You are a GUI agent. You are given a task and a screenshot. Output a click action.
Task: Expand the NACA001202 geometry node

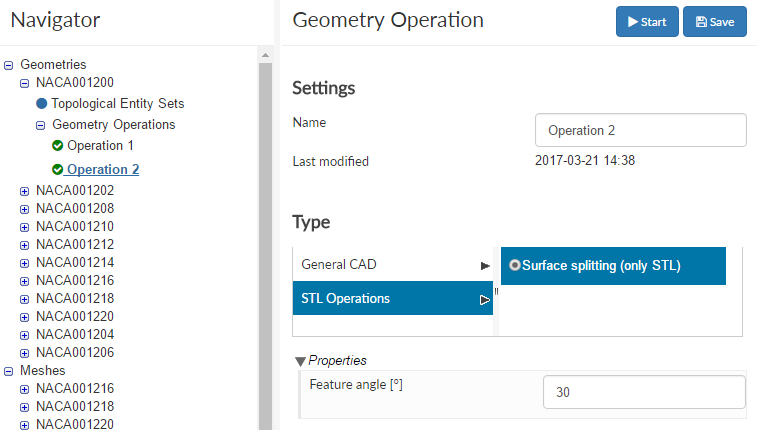(x=25, y=190)
